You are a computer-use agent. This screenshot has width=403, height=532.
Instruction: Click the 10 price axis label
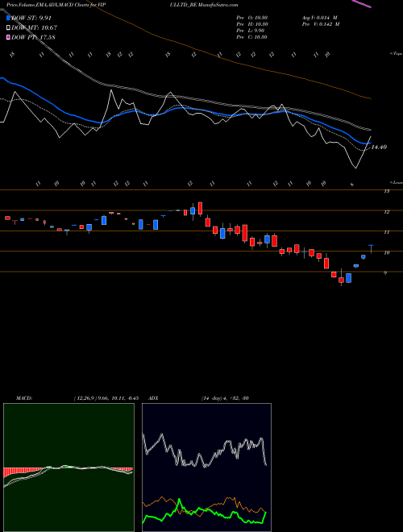(386, 253)
